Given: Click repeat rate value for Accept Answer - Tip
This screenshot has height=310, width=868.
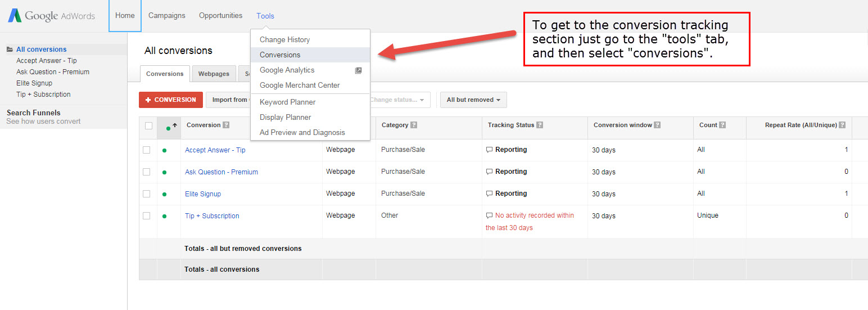Looking at the screenshot, I should pos(846,150).
